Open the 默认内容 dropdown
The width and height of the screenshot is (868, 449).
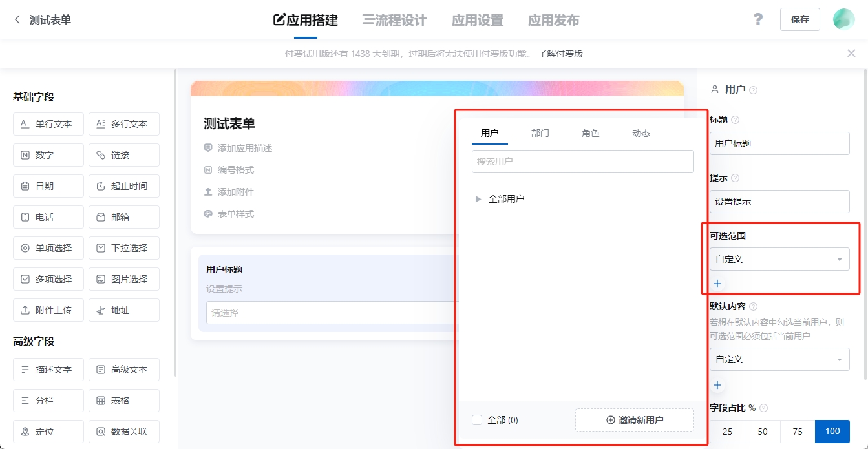(779, 359)
